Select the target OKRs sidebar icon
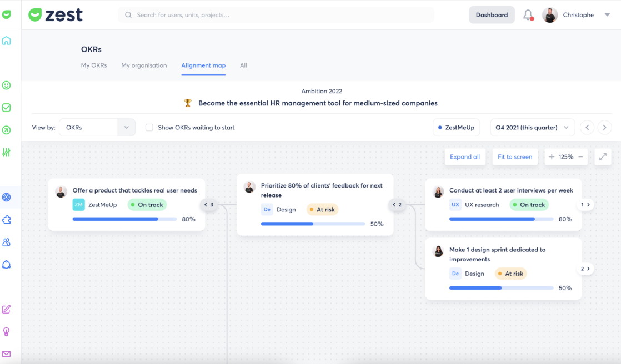 click(7, 197)
